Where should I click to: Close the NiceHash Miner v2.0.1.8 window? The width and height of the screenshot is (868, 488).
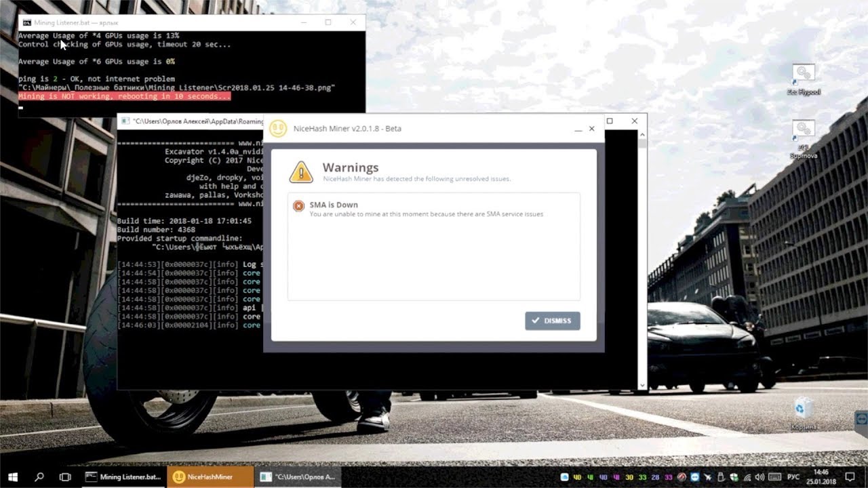(x=591, y=129)
